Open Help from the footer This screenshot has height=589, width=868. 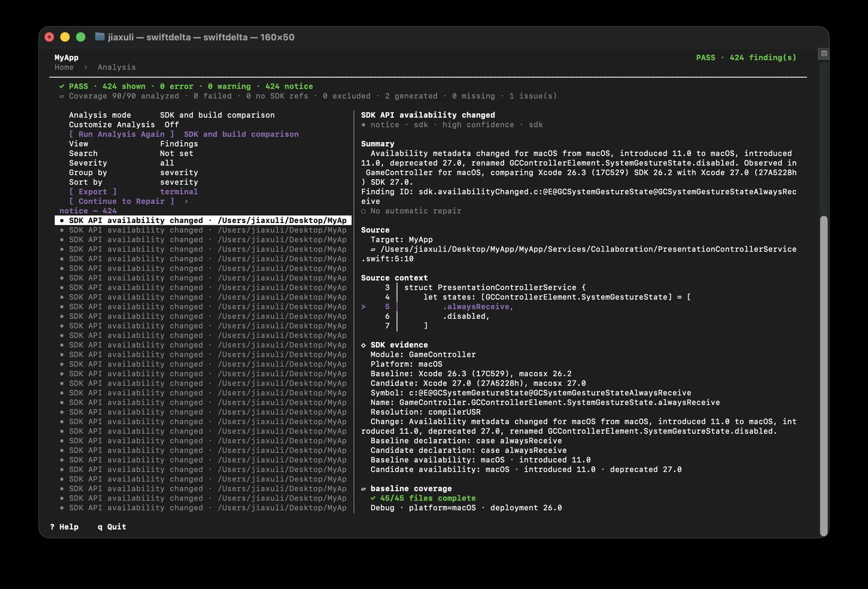[x=65, y=527]
